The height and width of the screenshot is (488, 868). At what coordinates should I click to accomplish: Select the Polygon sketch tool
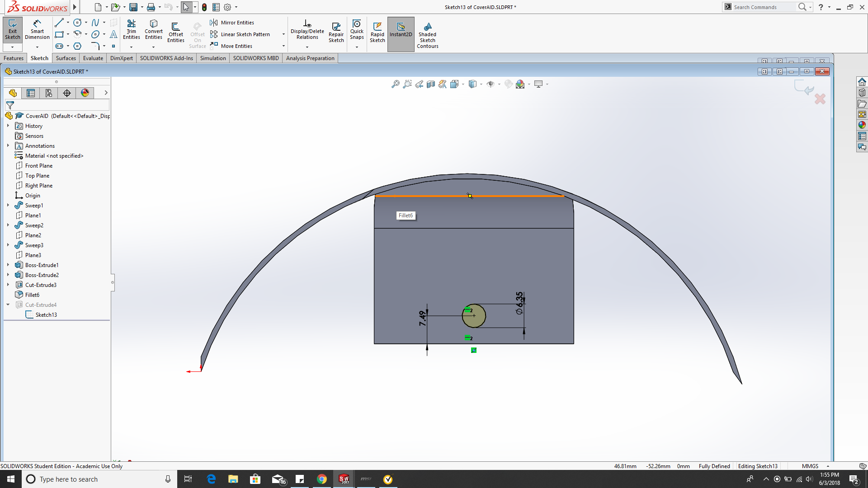coord(77,46)
